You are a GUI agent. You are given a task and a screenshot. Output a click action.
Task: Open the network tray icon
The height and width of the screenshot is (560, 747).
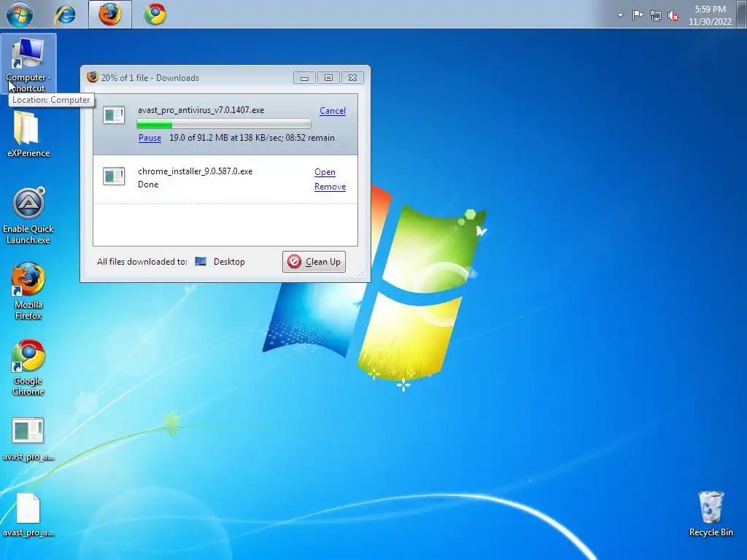pyautogui.click(x=656, y=15)
